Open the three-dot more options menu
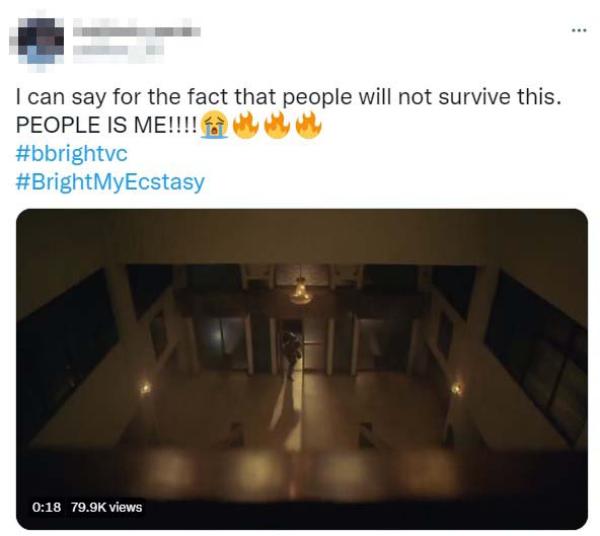Image resolution: width=600 pixels, height=536 pixels. tap(579, 30)
